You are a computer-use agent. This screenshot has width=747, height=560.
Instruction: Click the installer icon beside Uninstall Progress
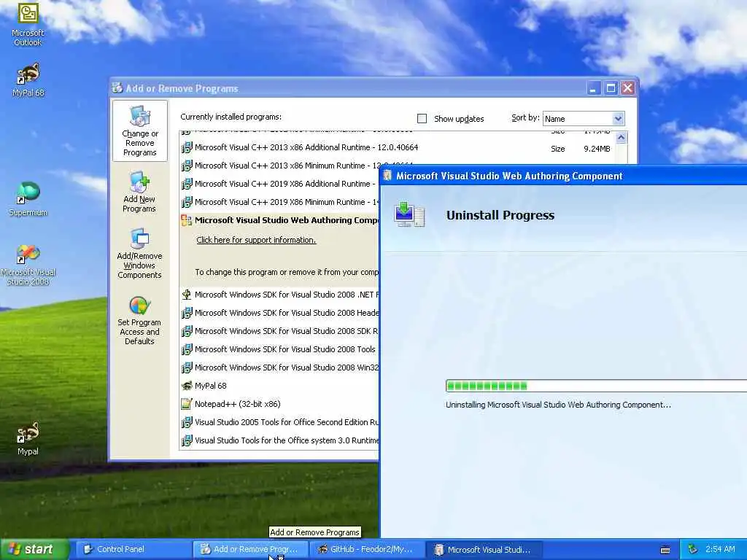pyautogui.click(x=409, y=214)
